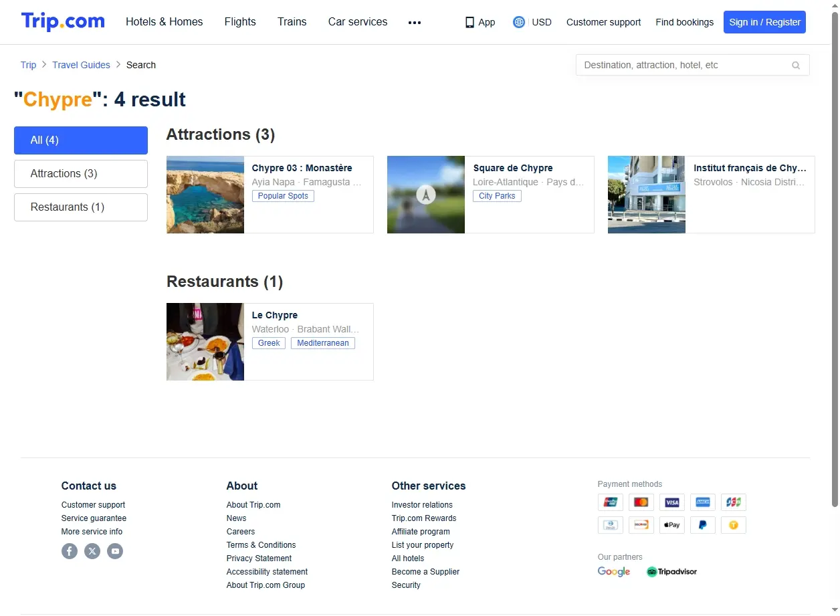Open Trains menu
This screenshot has height=616, width=840.
[292, 21]
